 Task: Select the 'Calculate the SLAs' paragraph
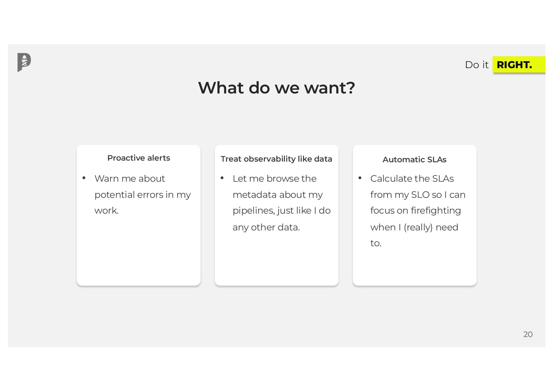[x=418, y=211]
